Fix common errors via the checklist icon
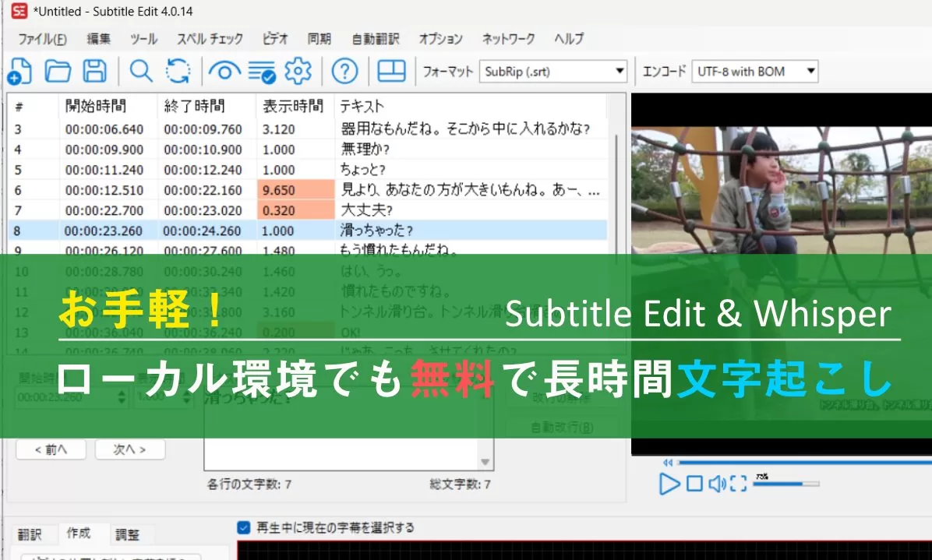Screen dimensions: 932x560 263,71
